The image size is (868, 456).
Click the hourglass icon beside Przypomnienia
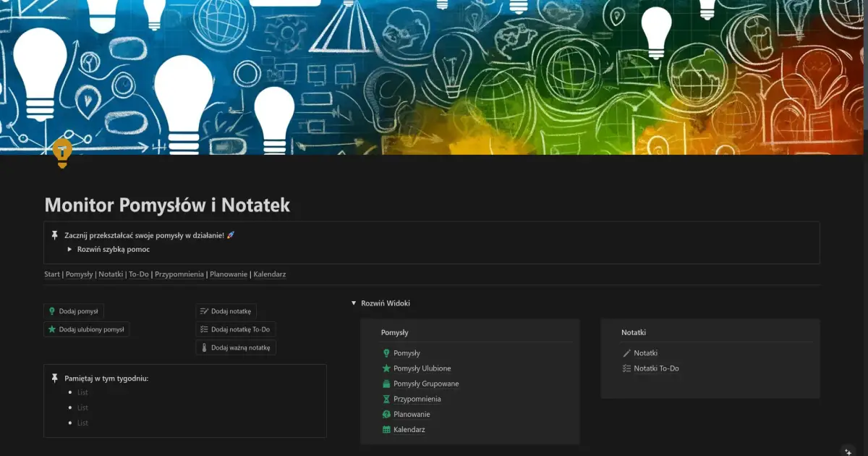[x=386, y=399]
